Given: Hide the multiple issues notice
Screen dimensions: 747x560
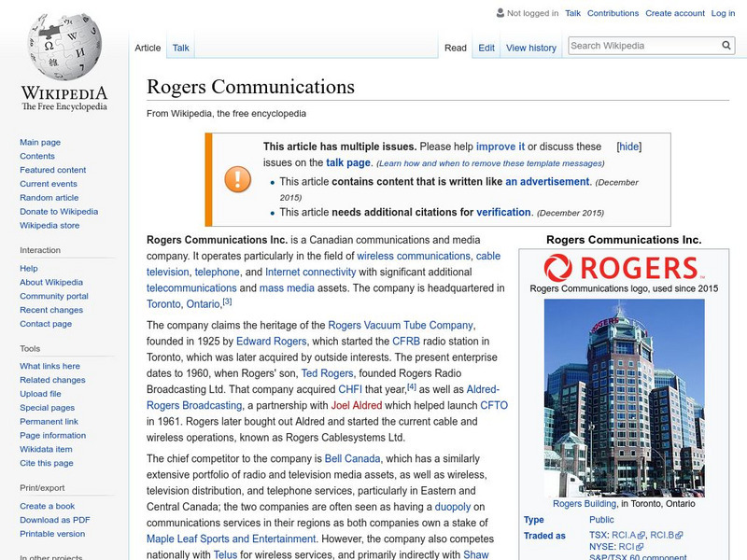Looking at the screenshot, I should click(x=628, y=147).
